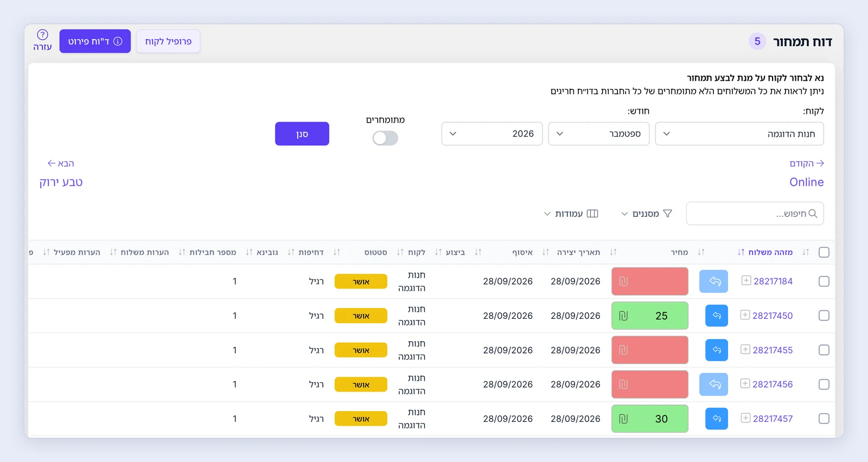Open shipment link 28217450
Screen dimensions: 868x462
(x=773, y=316)
